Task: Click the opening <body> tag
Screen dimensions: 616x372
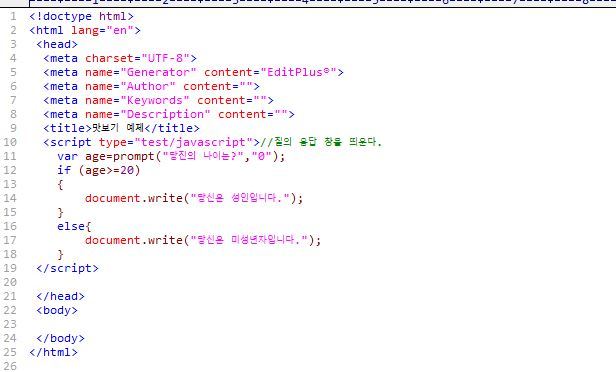Action: (x=57, y=310)
